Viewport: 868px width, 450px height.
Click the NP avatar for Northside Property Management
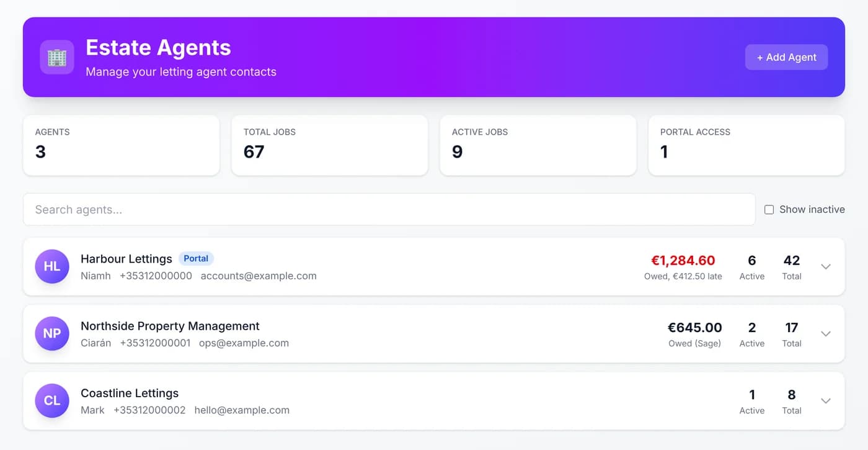coord(52,333)
